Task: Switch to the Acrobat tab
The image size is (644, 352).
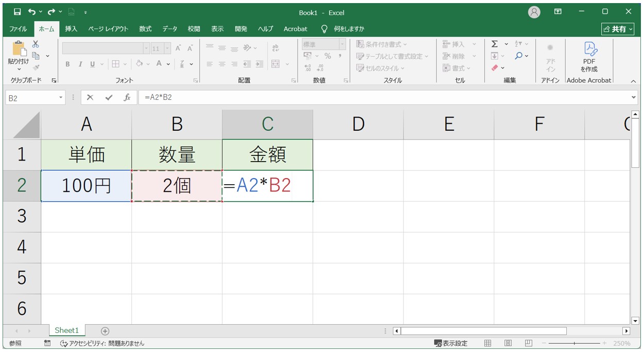Action: point(295,29)
